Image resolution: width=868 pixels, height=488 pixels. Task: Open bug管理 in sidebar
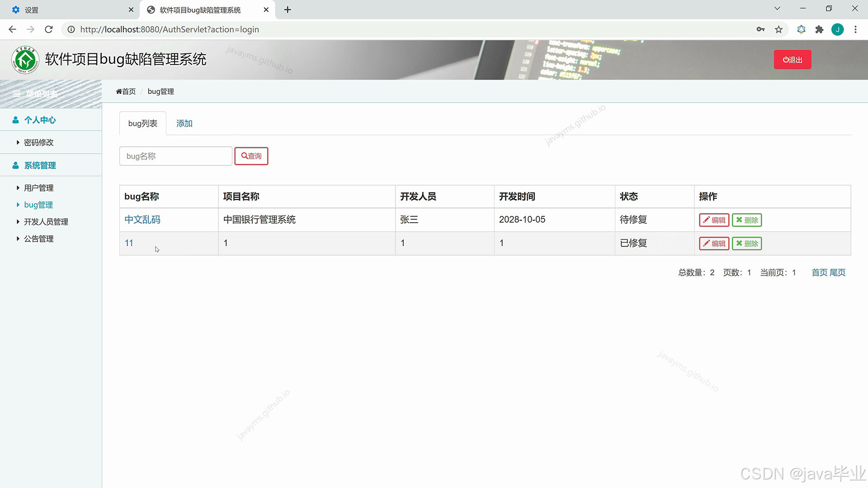point(38,205)
